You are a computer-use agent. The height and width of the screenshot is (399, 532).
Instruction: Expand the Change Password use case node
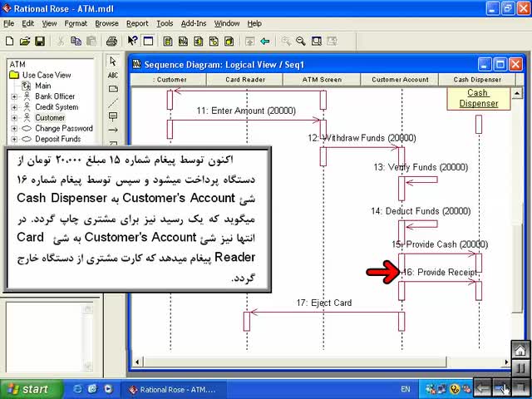(x=14, y=129)
